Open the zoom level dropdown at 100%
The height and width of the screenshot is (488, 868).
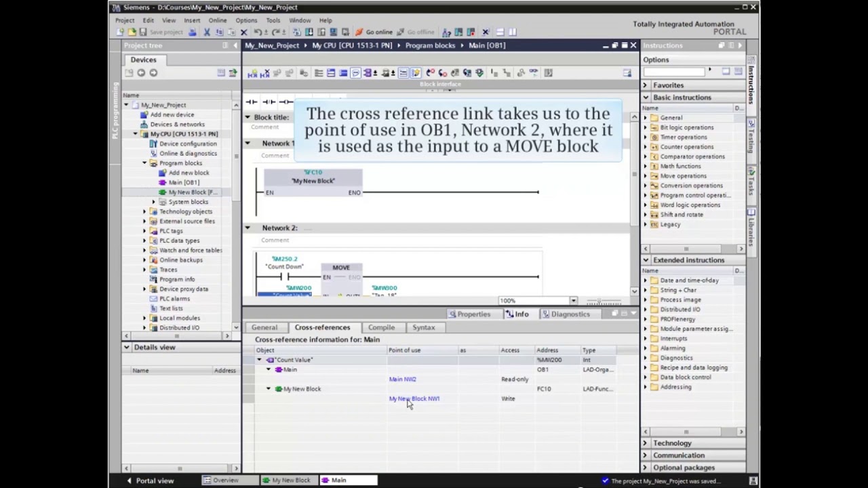pyautogui.click(x=574, y=301)
